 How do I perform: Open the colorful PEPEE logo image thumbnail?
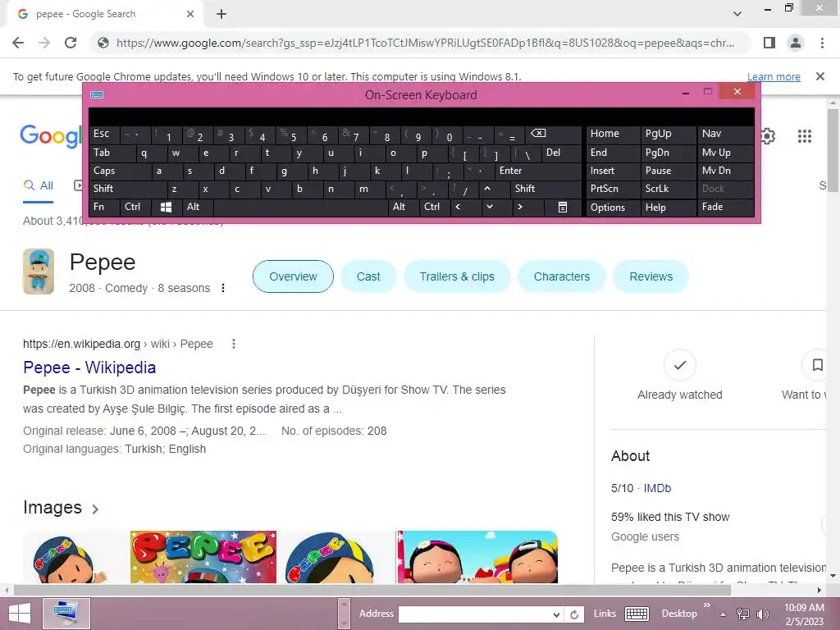(203, 557)
